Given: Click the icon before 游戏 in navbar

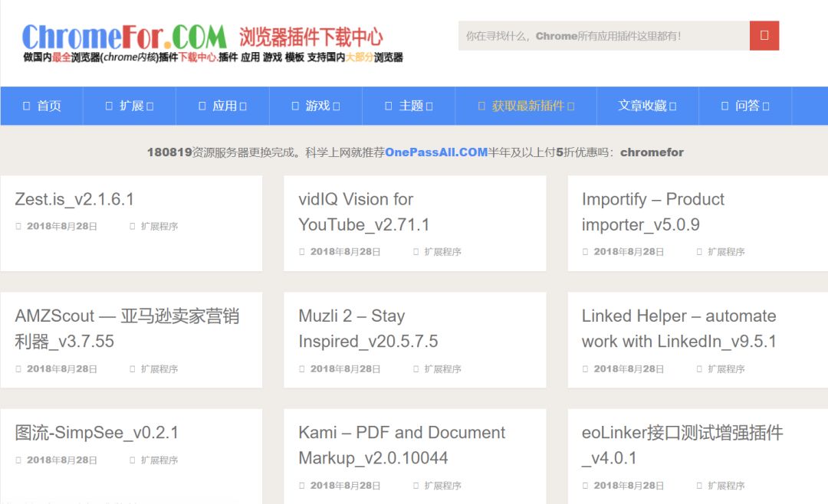Looking at the screenshot, I should (295, 106).
